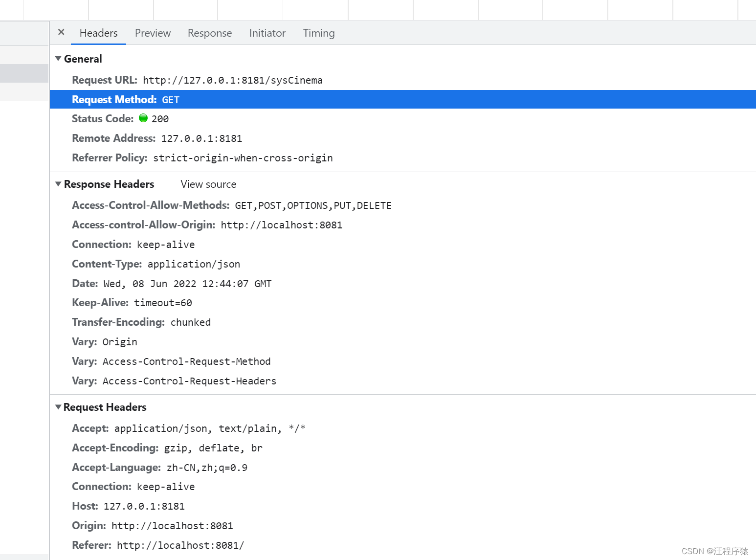
Task: Open the Response tab
Action: click(210, 33)
